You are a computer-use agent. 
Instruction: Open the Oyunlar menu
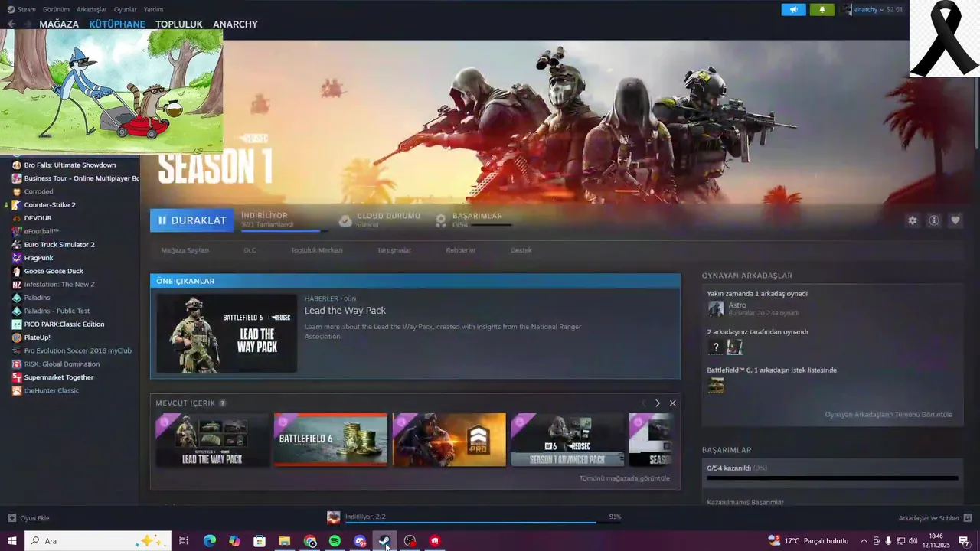coord(125,10)
